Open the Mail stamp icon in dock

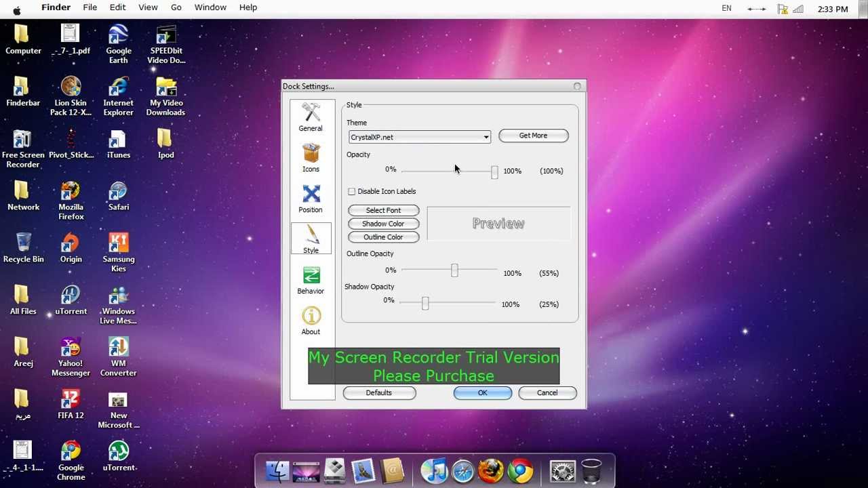pyautogui.click(x=363, y=471)
